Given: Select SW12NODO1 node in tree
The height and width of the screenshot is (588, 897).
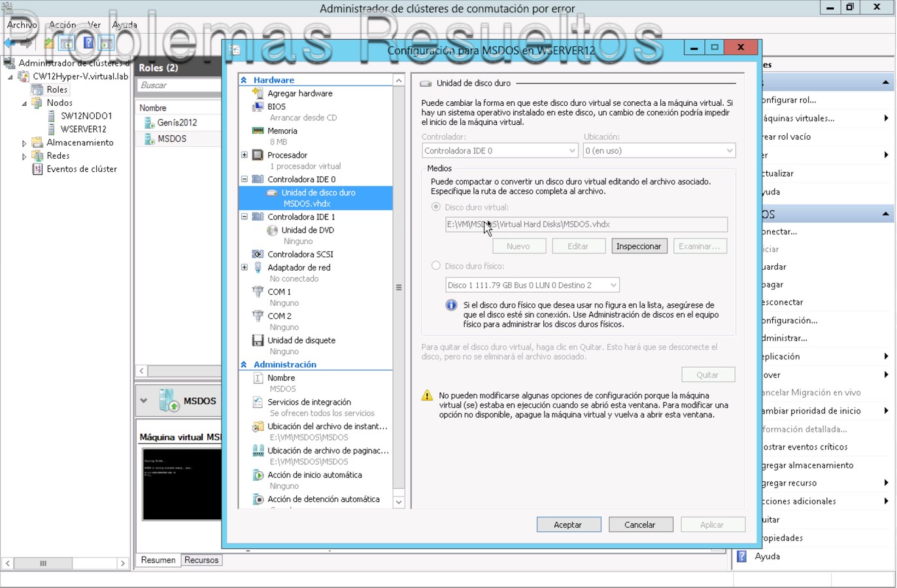Looking at the screenshot, I should pos(86,116).
